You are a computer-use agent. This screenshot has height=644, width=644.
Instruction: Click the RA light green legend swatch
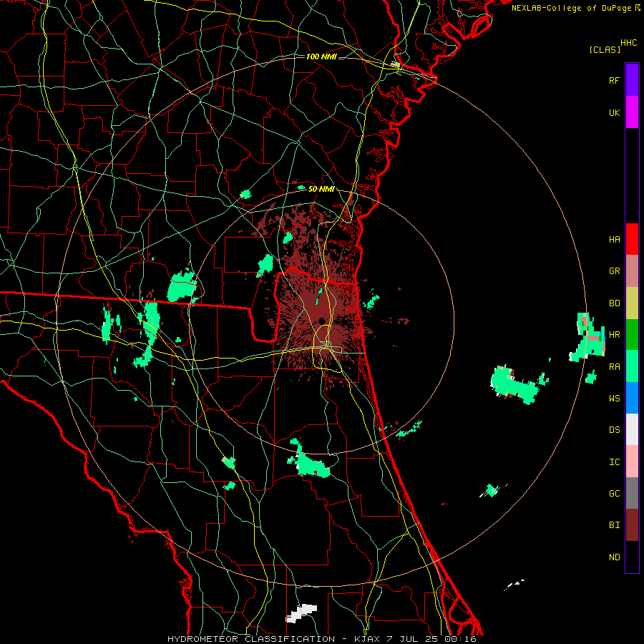[x=632, y=366]
